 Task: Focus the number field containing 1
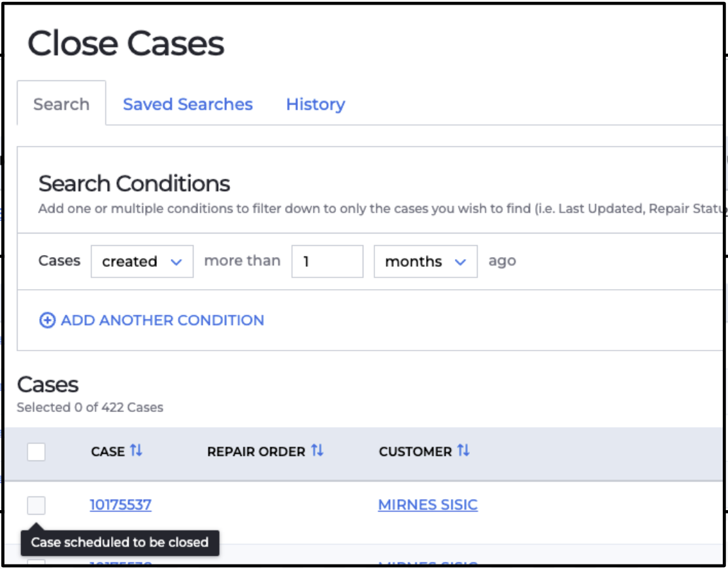pyautogui.click(x=327, y=262)
